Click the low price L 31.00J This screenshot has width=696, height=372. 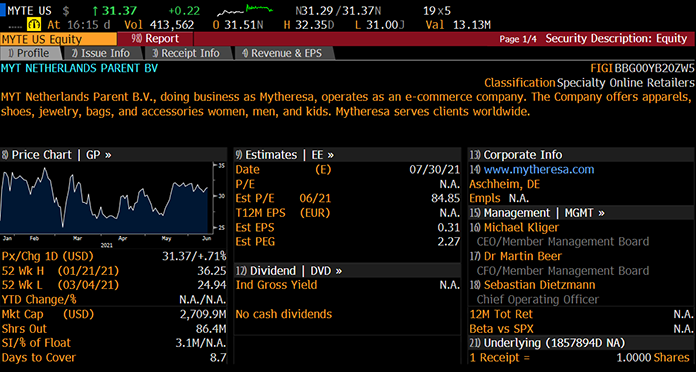(x=380, y=24)
